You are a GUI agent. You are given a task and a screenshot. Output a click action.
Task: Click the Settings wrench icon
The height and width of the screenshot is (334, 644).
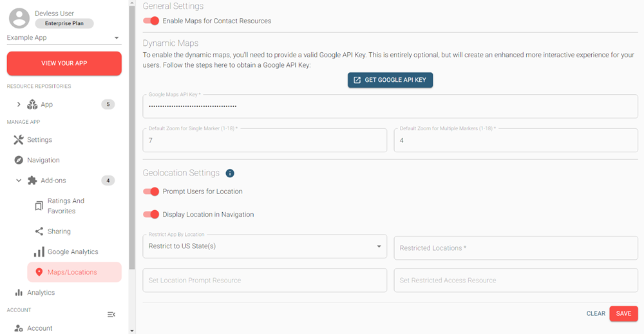tap(19, 140)
